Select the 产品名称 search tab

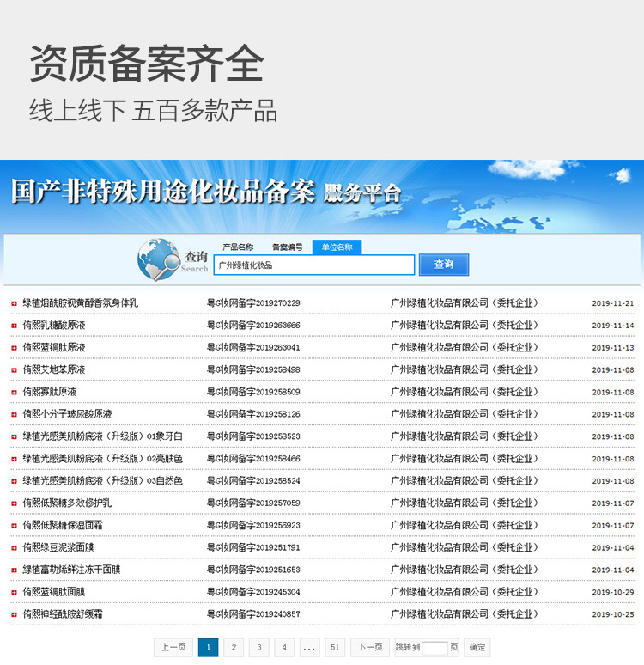click(238, 247)
